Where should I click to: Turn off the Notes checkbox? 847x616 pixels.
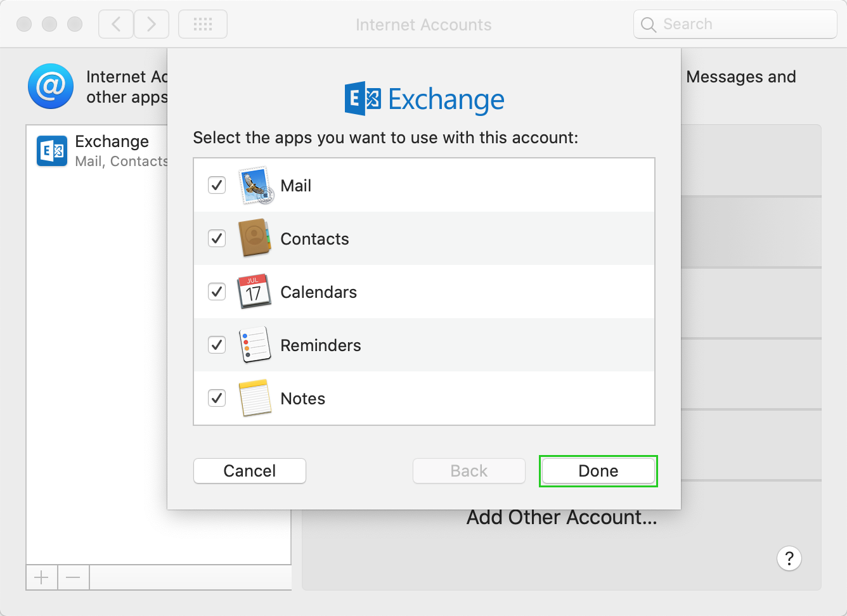217,398
